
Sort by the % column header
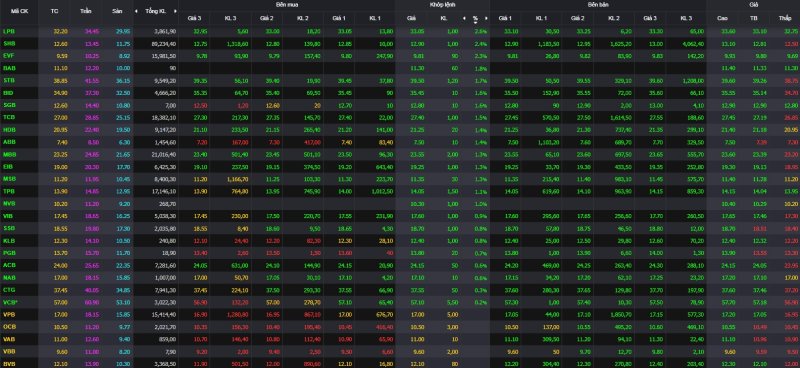[475, 18]
